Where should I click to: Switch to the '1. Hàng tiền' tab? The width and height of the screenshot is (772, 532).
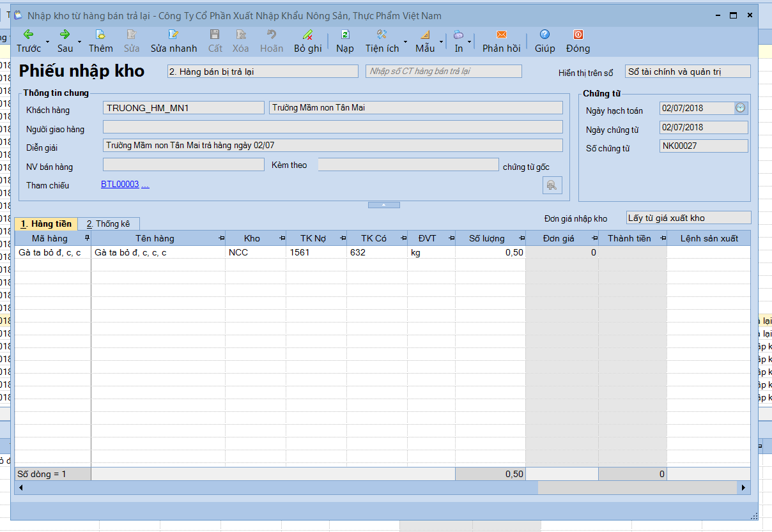click(x=46, y=224)
